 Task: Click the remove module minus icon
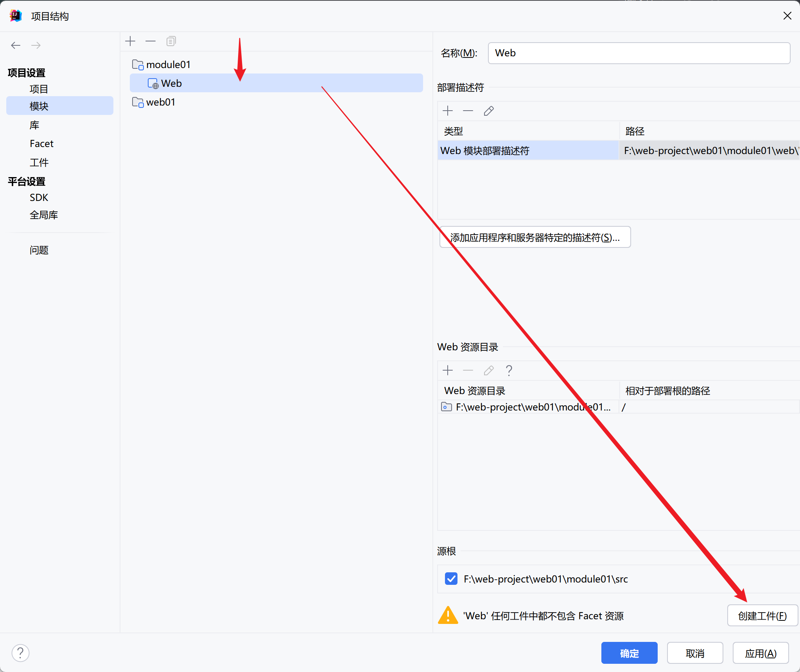(x=151, y=41)
